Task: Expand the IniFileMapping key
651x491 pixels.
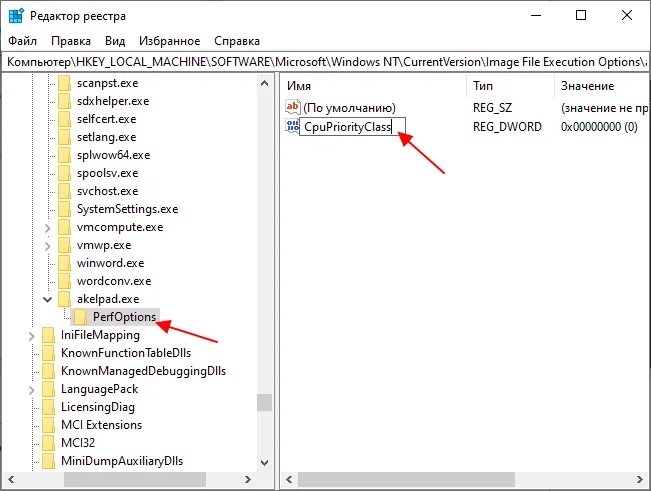Action: pos(32,336)
